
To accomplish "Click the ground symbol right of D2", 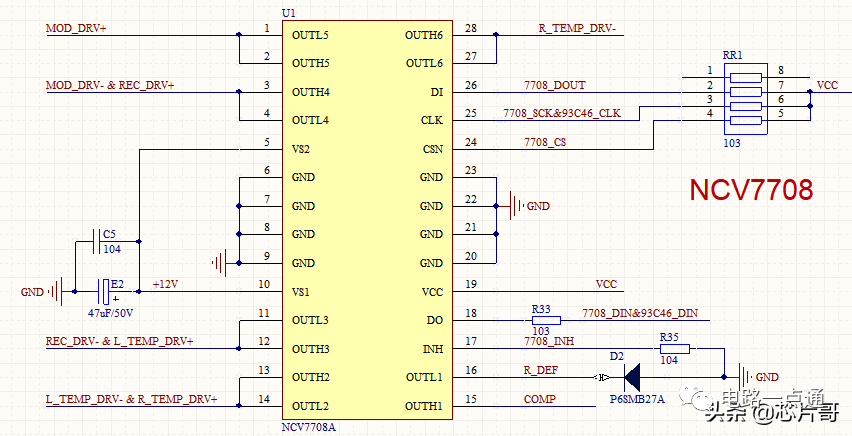I will point(746,377).
